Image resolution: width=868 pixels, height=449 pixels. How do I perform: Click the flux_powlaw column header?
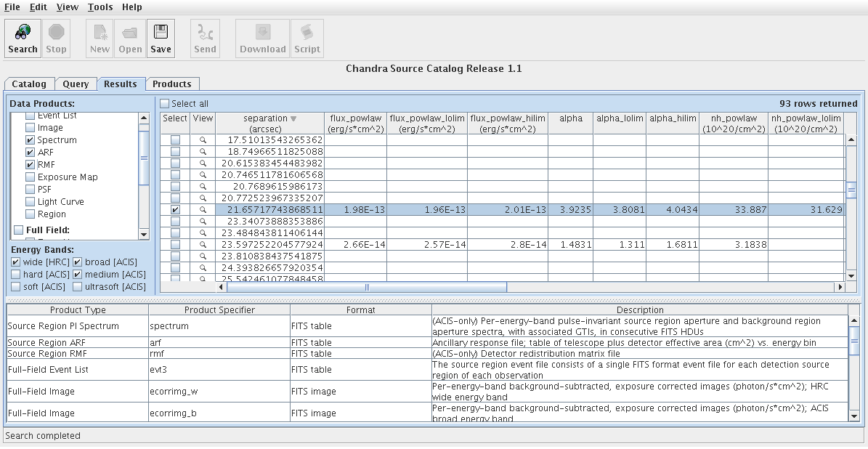click(x=356, y=124)
